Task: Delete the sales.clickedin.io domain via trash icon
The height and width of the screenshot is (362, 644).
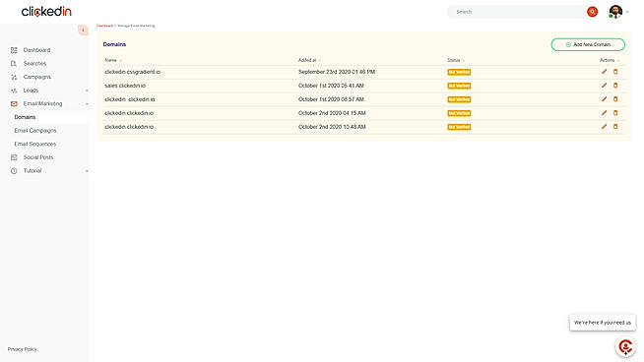Action: coord(615,86)
